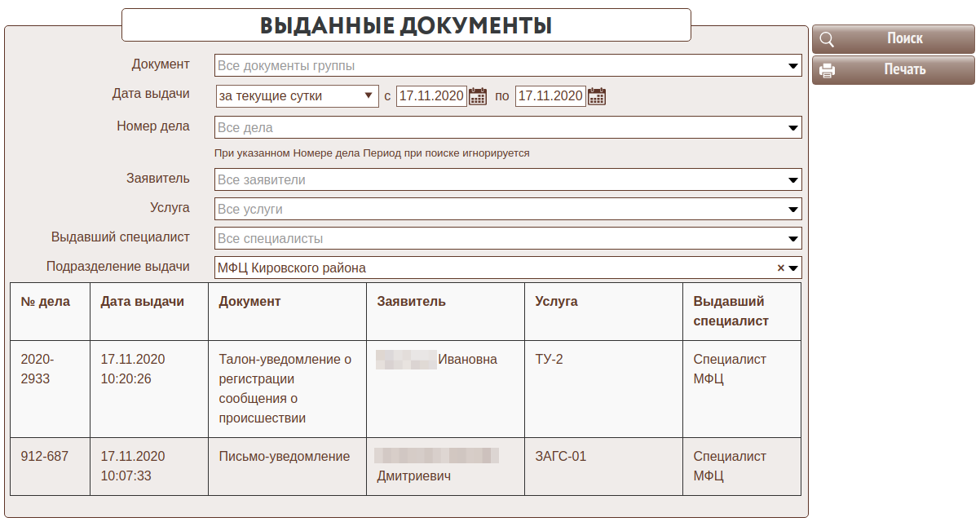Sort by the Дата выдачи column header
Screen dimensions: 980x522
(143, 302)
